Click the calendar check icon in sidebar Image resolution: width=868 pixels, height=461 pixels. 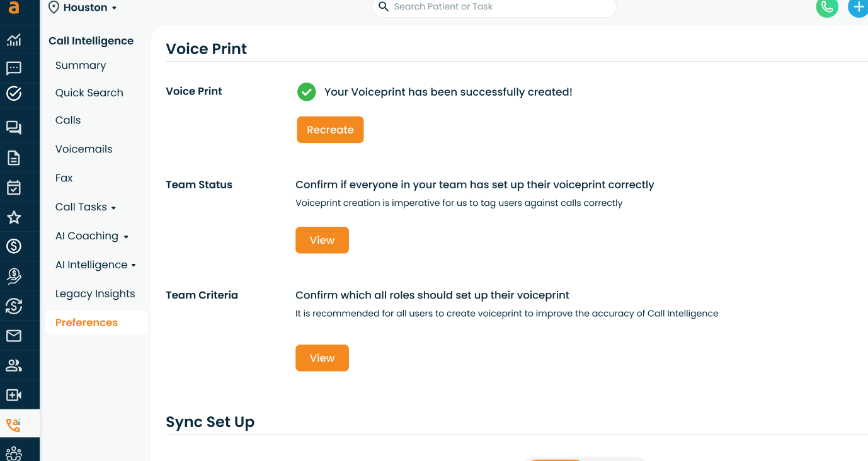pyautogui.click(x=14, y=188)
